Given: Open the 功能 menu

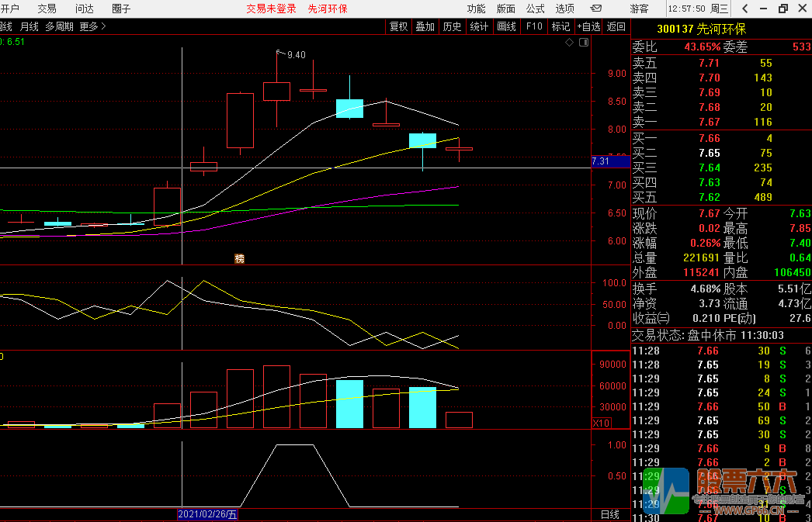Looking at the screenshot, I should [476, 9].
